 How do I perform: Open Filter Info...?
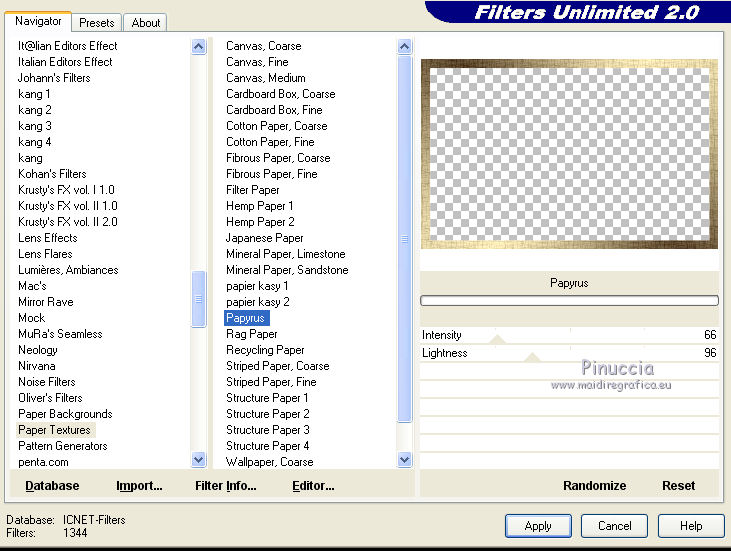pos(226,486)
